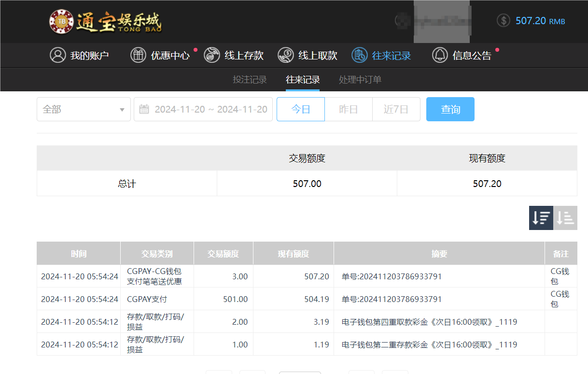Click the 往来记录 record icon
The width and height of the screenshot is (588, 374).
click(x=359, y=55)
